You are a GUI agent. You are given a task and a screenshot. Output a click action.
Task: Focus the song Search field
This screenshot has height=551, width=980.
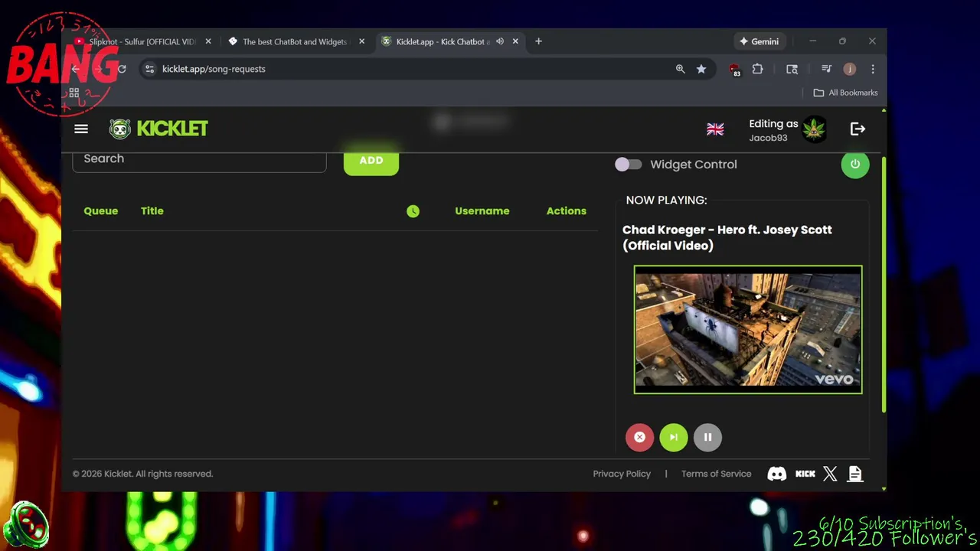pyautogui.click(x=199, y=159)
